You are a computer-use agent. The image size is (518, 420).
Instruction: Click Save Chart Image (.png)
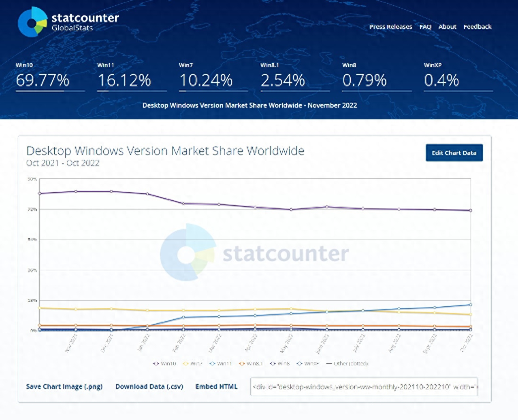64,386
